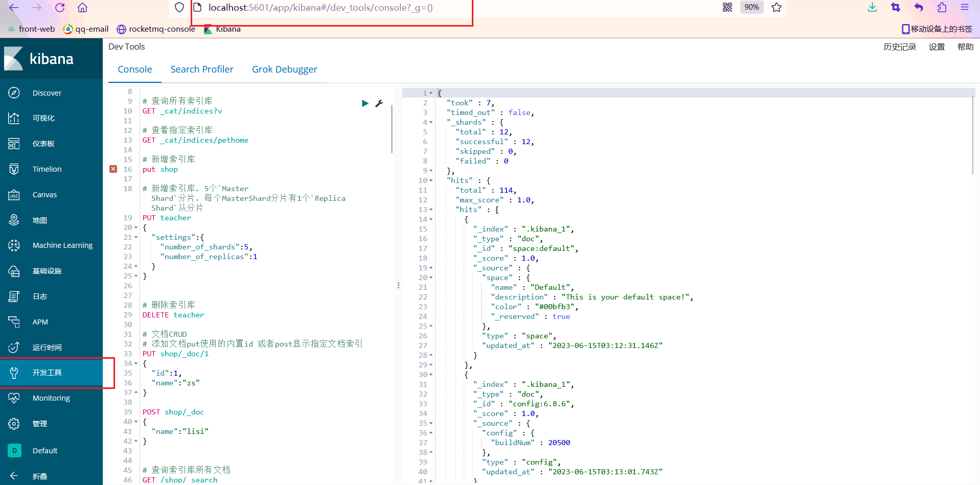Image resolution: width=980 pixels, height=485 pixels.
Task: Open Machine Learning icon in sidebar
Action: click(x=14, y=245)
